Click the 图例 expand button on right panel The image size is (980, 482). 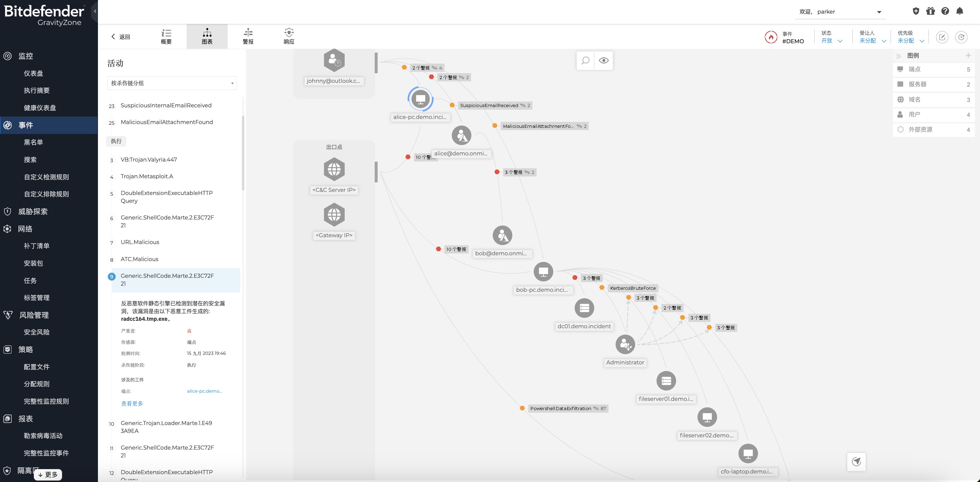coord(898,56)
